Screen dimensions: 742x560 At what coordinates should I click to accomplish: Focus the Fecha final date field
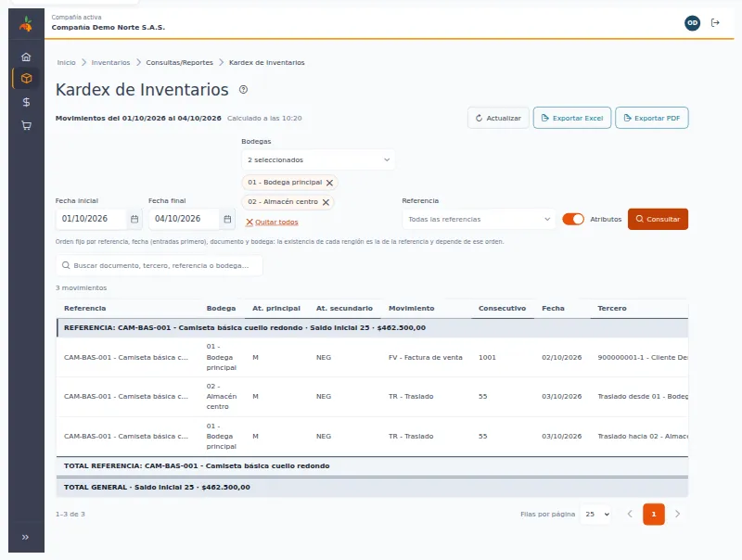pos(183,219)
